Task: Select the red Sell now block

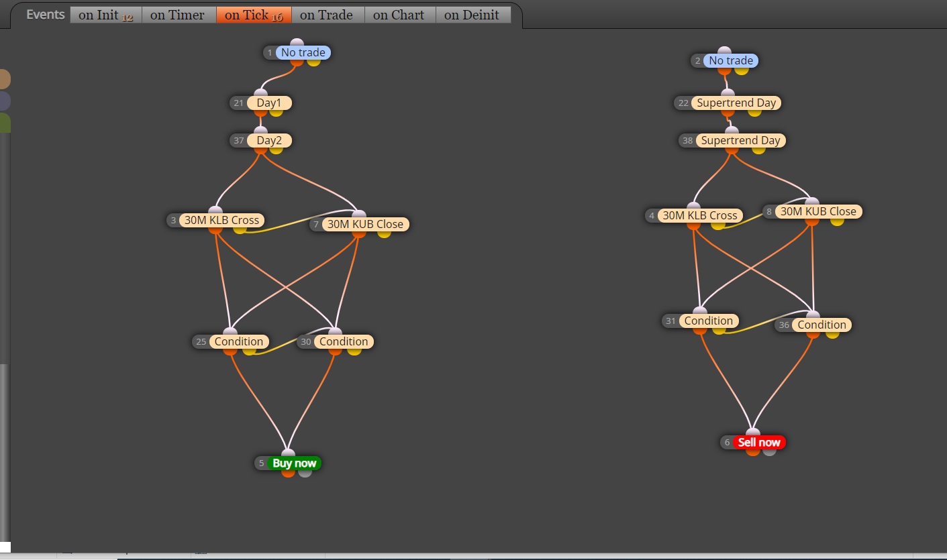Action: pos(759,443)
